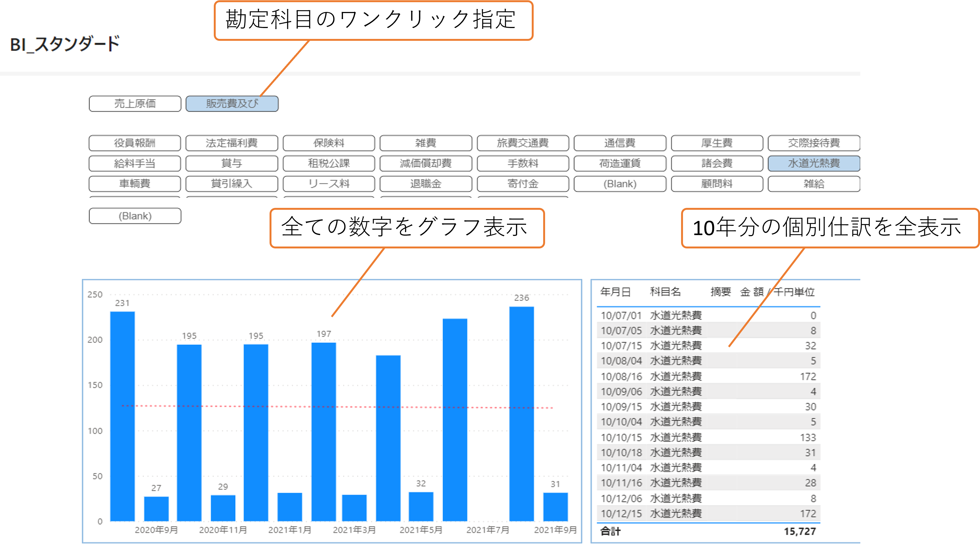Click the 10/11/04 table row
Viewport: 980px width, 548px height.
(x=708, y=467)
